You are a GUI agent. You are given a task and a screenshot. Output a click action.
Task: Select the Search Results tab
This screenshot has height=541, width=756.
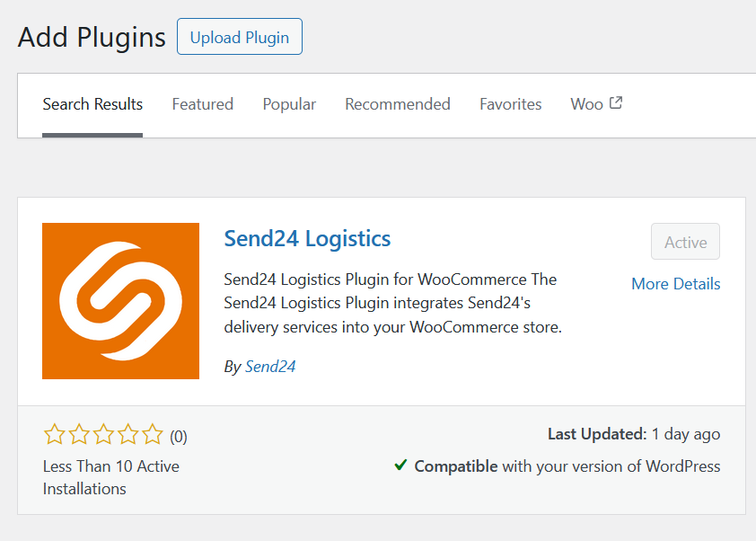coord(92,104)
